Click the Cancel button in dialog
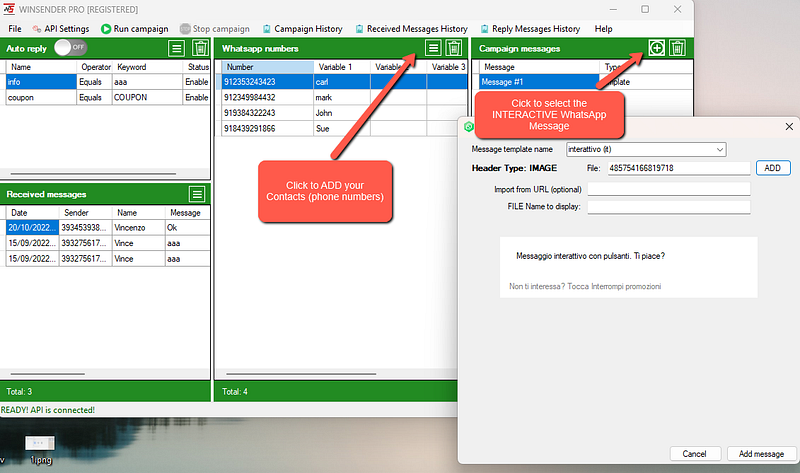 click(694, 454)
